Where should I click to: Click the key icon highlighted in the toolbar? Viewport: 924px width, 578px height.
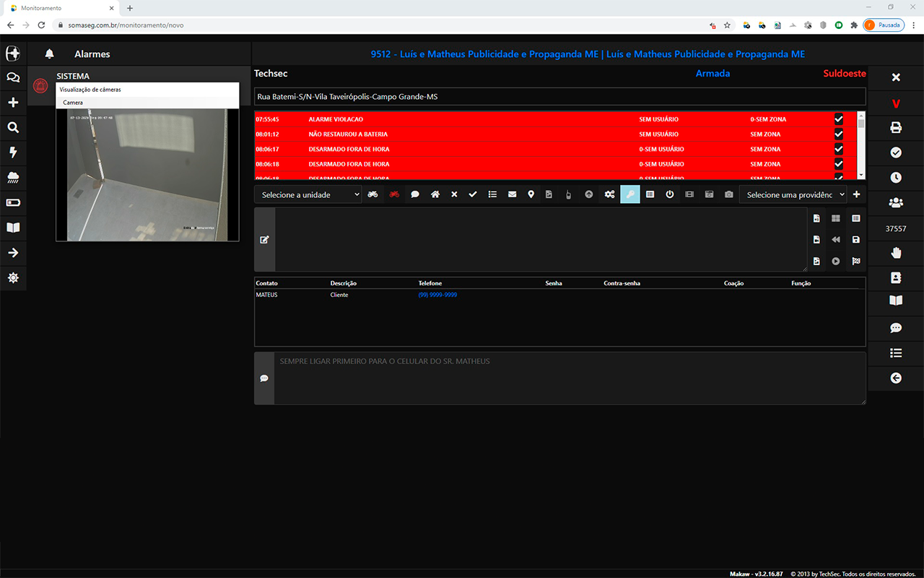click(629, 194)
